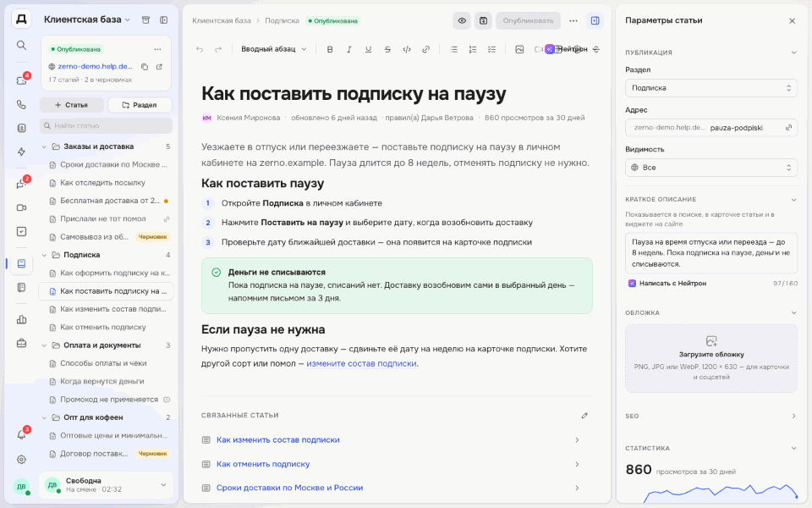Apply underline formatting

(x=368, y=49)
